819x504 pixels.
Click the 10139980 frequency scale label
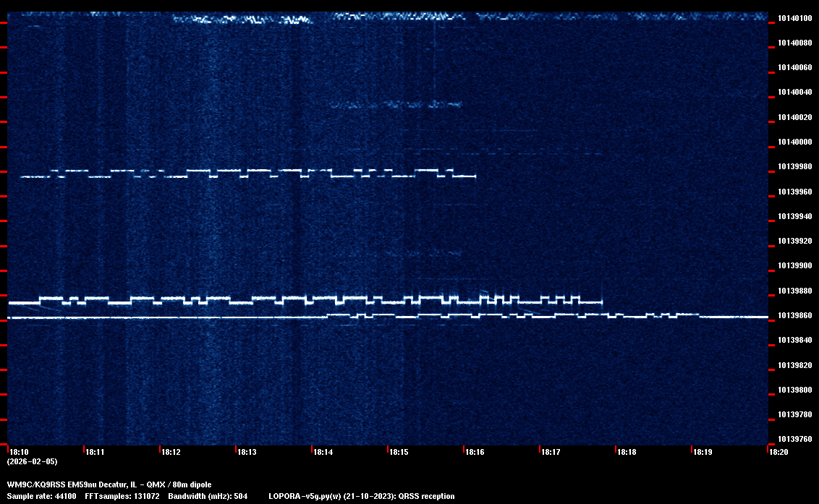(794, 167)
